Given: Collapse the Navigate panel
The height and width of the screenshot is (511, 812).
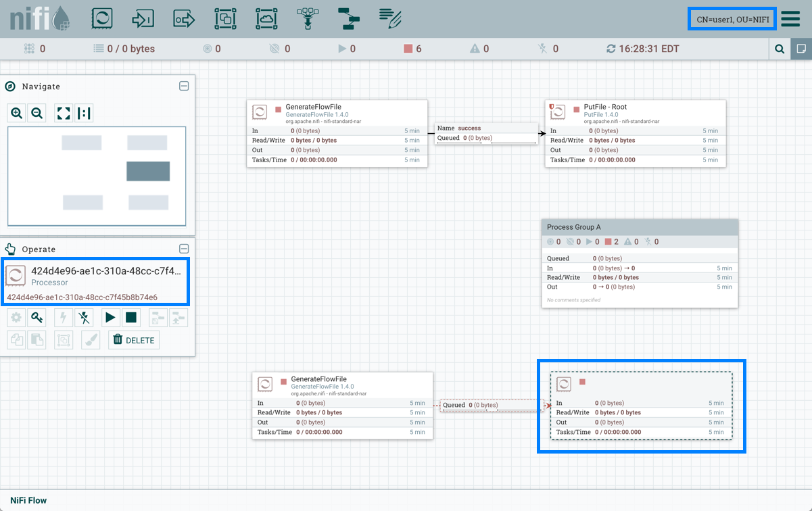Looking at the screenshot, I should point(183,87).
